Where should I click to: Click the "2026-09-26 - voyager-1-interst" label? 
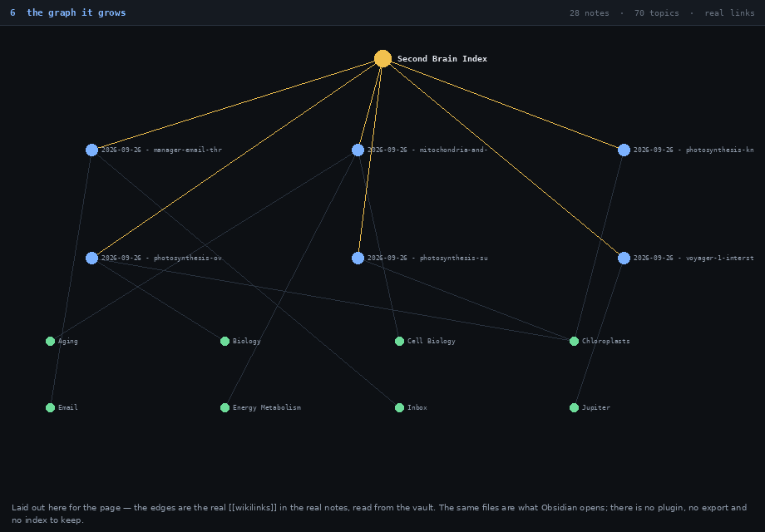(x=693, y=258)
